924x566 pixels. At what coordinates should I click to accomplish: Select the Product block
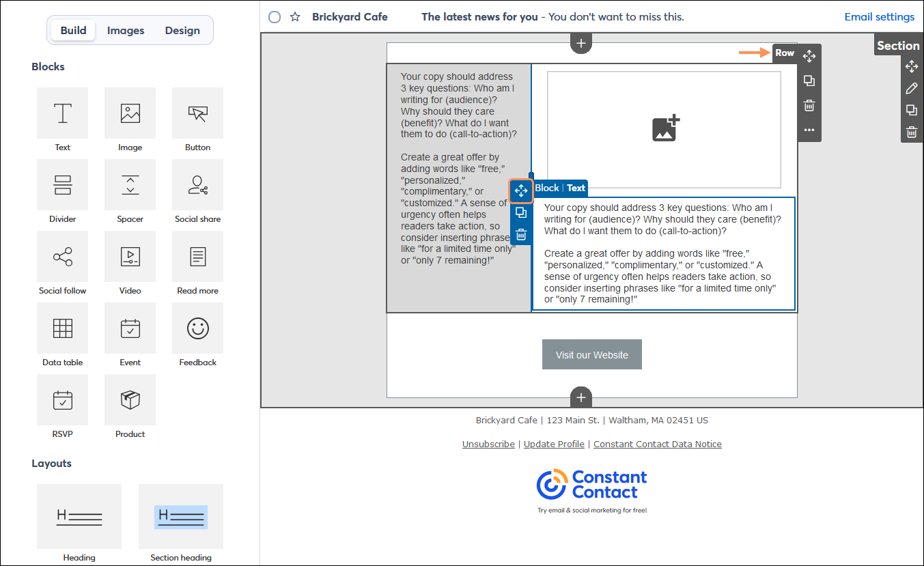click(130, 399)
